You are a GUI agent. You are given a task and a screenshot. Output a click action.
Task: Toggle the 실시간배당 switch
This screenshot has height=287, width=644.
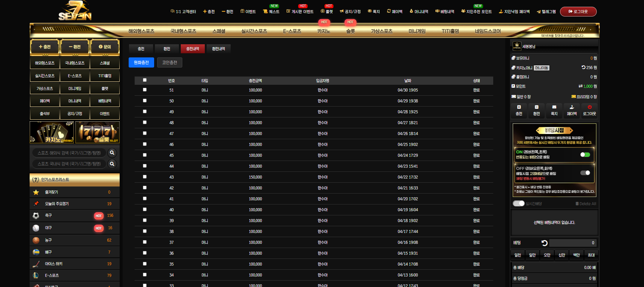(519, 203)
